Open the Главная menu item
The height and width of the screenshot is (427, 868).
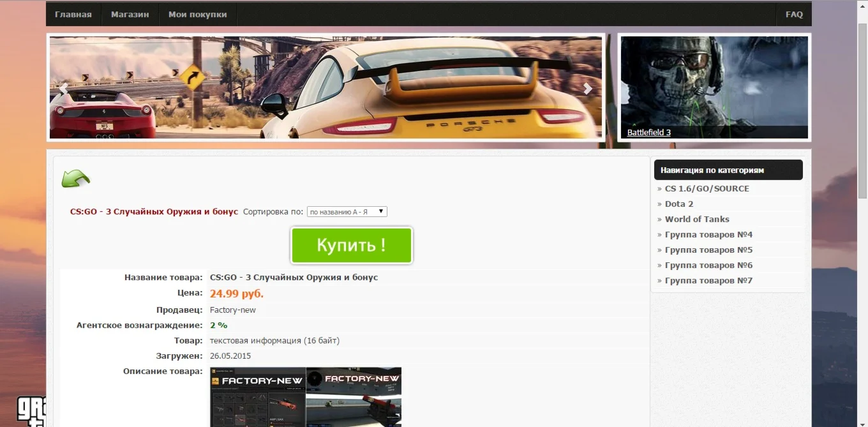[73, 14]
